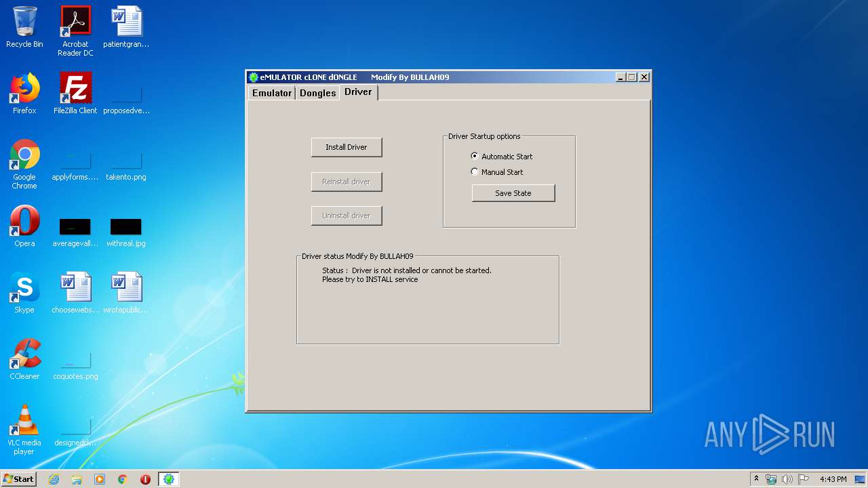
Task: Click the Reinstall driver button
Action: (347, 182)
